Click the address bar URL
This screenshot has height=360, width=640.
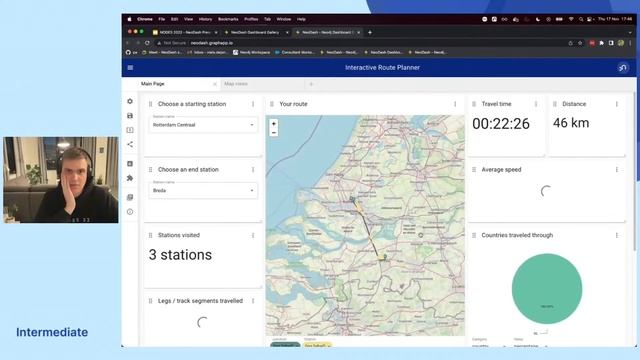(212, 43)
